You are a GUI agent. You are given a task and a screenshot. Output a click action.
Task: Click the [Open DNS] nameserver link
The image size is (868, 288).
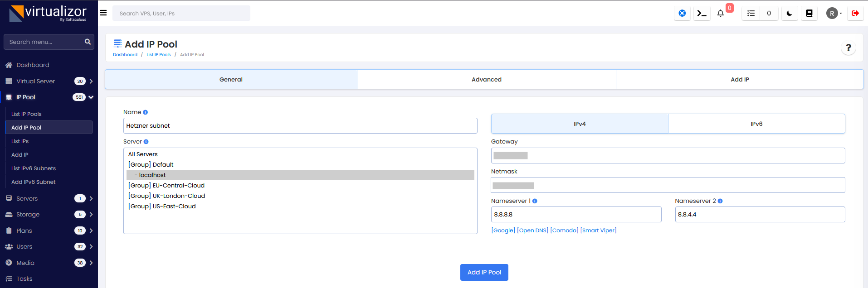click(x=532, y=230)
